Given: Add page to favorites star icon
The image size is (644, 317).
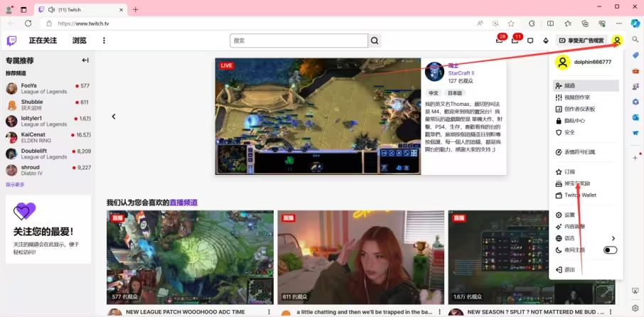Looking at the screenshot, I should 511,23.
